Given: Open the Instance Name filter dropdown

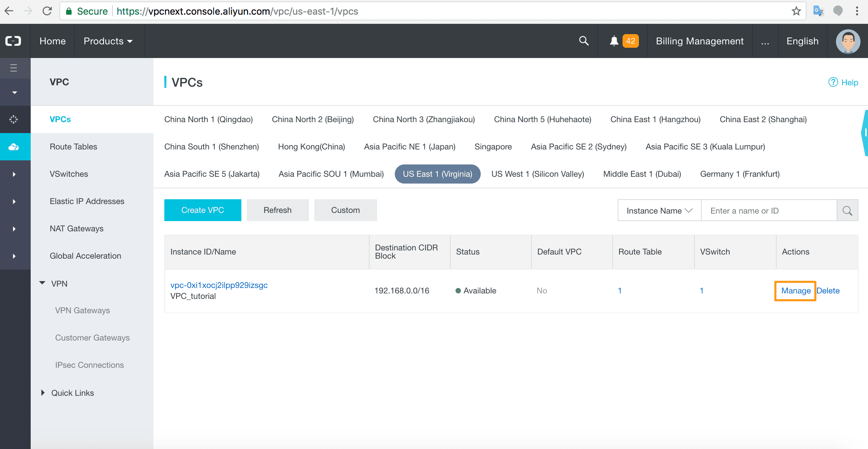Looking at the screenshot, I should [659, 211].
